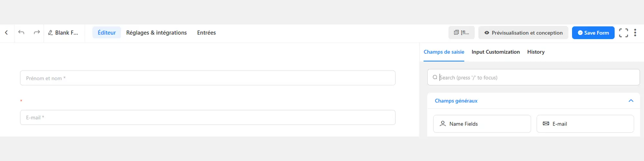Click the search magnifier icon
Screen dimensions: 644x161
pyautogui.click(x=435, y=77)
